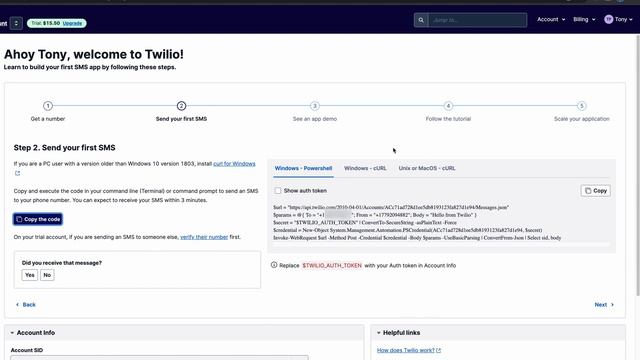Click the $TWILIO_AUTH_TOKEN red text

[x=332, y=265]
